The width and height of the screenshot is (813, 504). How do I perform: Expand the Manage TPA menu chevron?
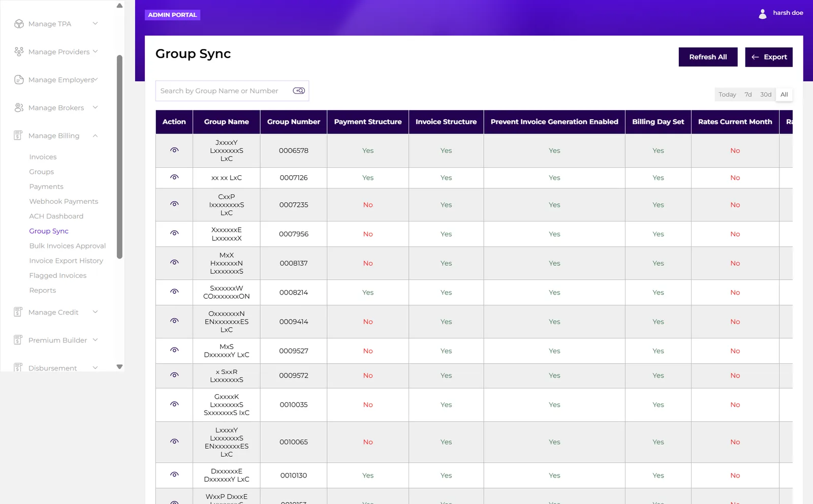click(95, 23)
